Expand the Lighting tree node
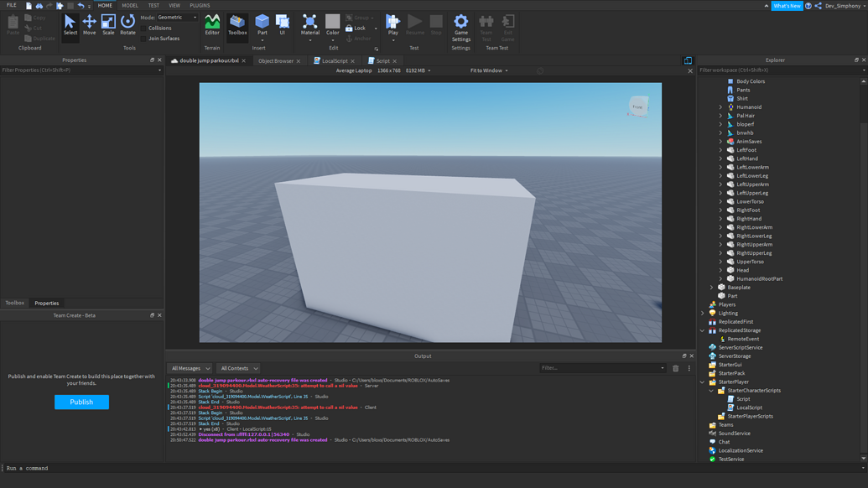868x488 pixels. 703,313
